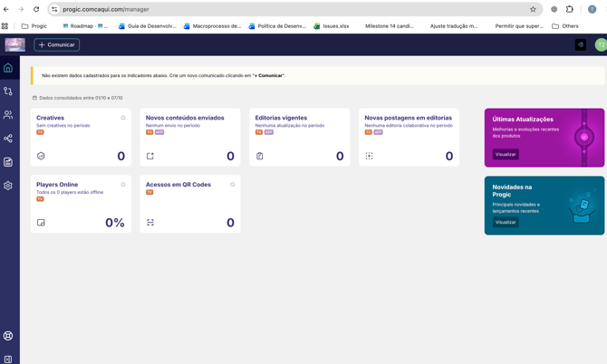Click the browser forward arrow
Screen dimensions: 607x364
21,9
